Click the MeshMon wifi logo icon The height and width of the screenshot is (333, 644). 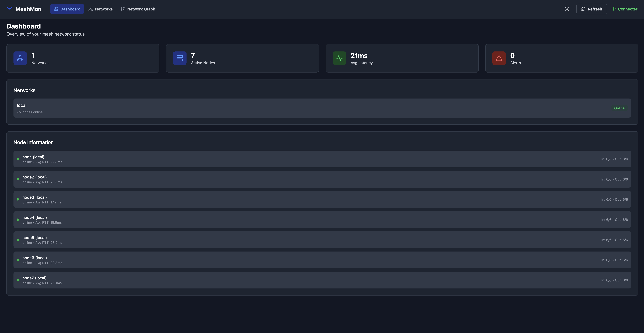(x=9, y=9)
